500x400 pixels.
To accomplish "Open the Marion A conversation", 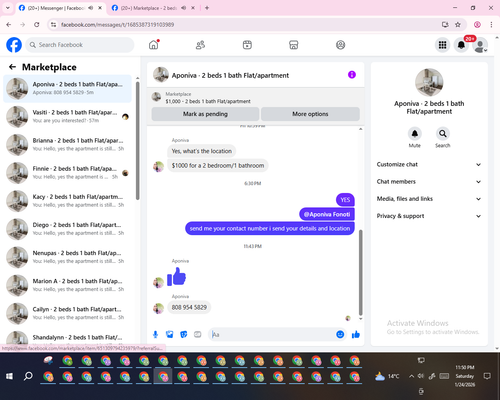I will [67, 285].
